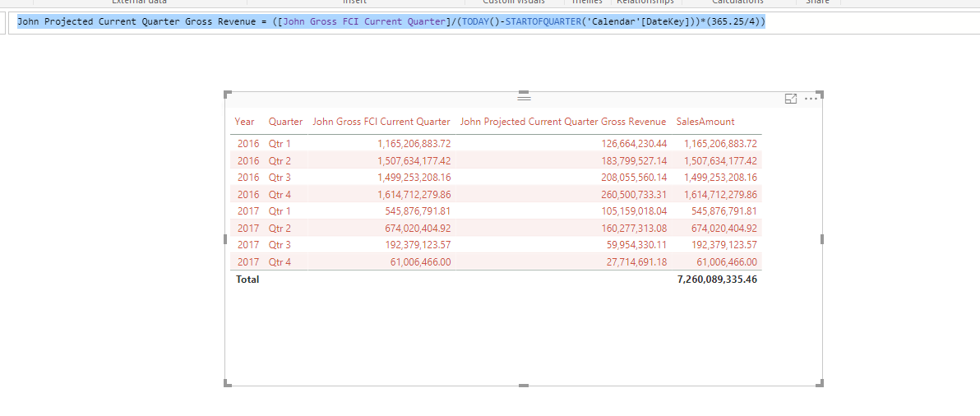Select the 105,159,018.04 cell
The width and height of the screenshot is (980, 416).
[634, 211]
